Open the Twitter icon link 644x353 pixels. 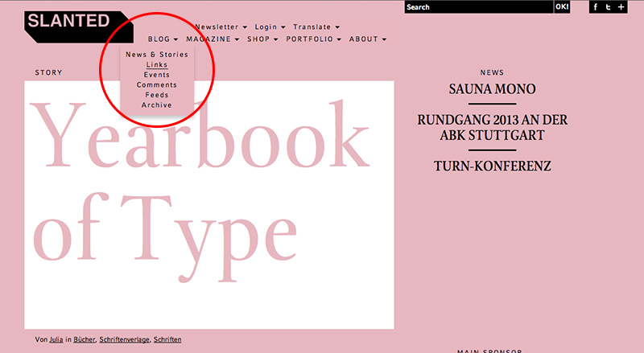[608, 7]
